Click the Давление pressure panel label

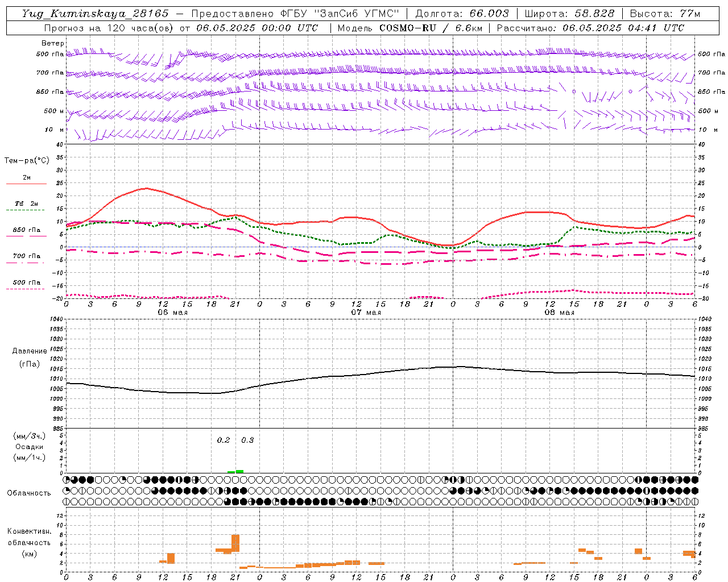click(x=30, y=351)
